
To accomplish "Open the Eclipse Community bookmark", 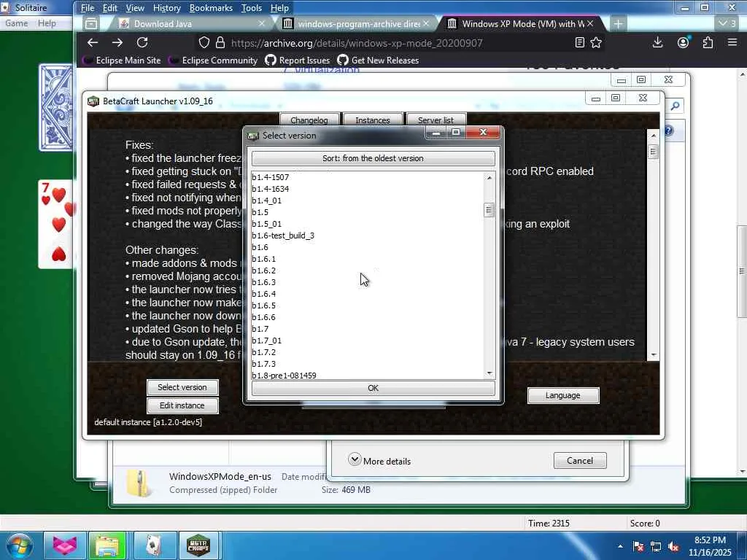I will [x=213, y=61].
